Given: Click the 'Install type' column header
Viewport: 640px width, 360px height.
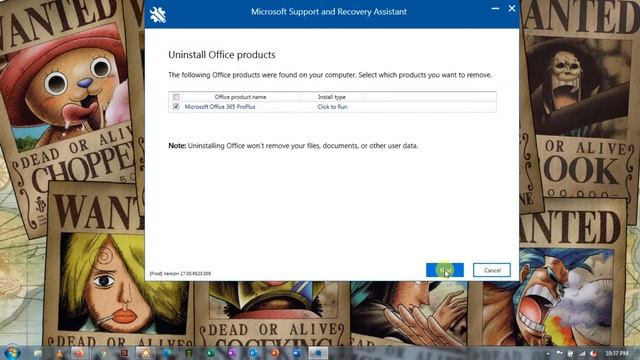Looking at the screenshot, I should 331,97.
